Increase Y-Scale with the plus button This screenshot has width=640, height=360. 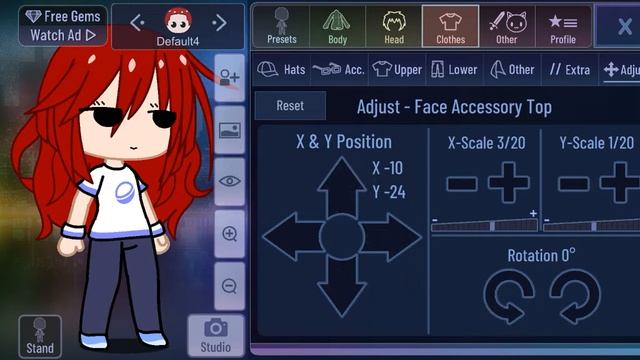pos(620,182)
